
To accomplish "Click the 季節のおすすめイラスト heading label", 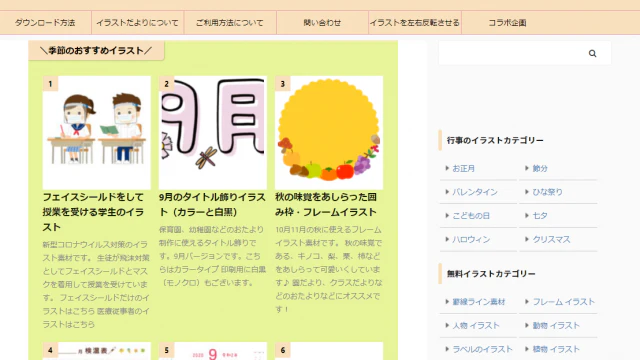I will click(96, 51).
